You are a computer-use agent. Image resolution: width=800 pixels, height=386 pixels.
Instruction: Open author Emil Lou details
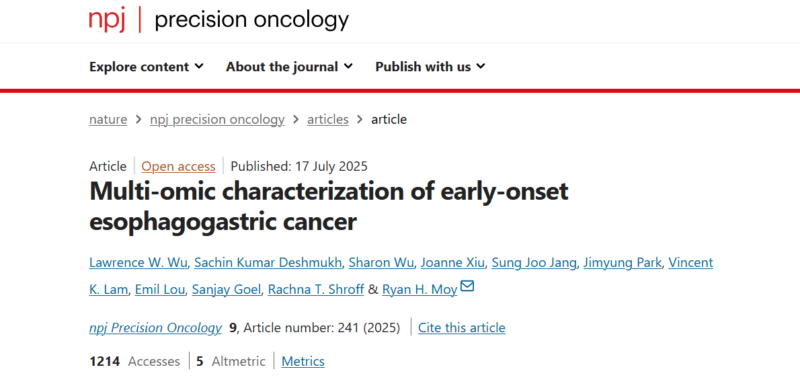[161, 290]
